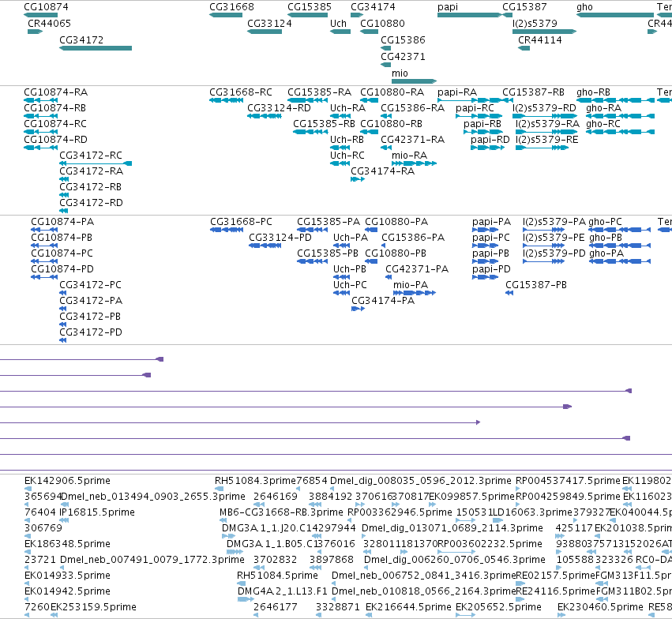The width and height of the screenshot is (672, 619).
Task: Click transcript CG34172-RC label
Action: click(91, 156)
